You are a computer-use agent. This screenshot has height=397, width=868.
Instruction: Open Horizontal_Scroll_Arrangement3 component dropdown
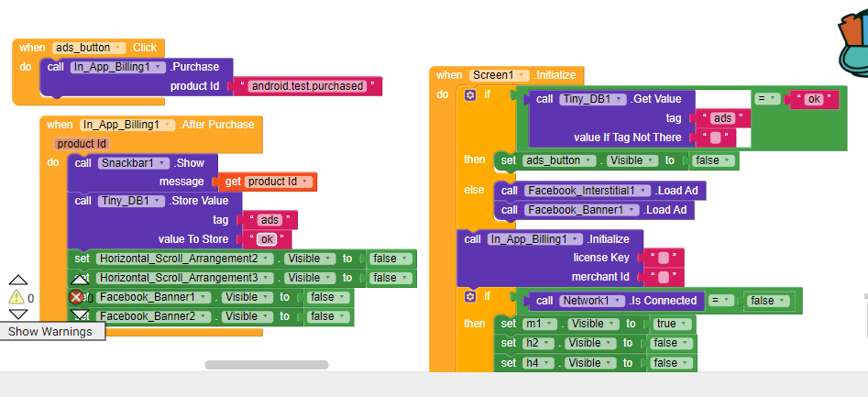(x=185, y=278)
